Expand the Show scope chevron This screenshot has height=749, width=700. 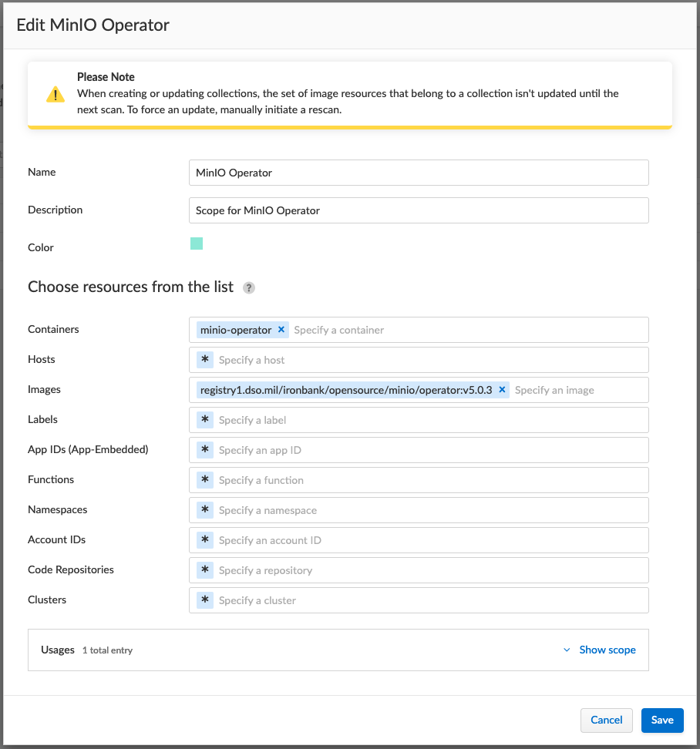pos(567,650)
